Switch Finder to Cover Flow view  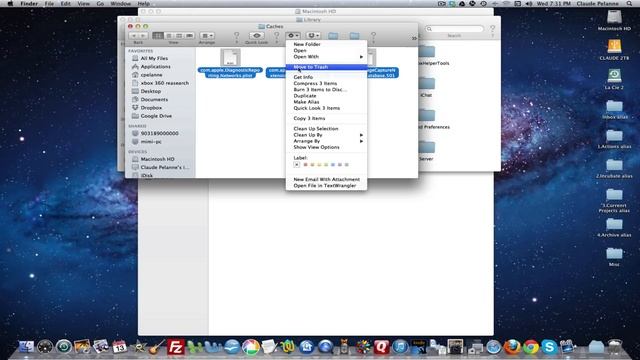point(189,36)
